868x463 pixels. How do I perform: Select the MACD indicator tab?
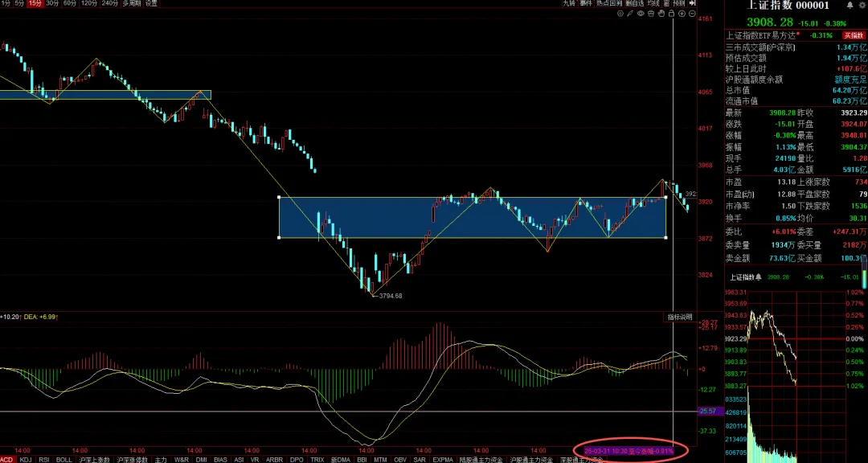coord(7,459)
